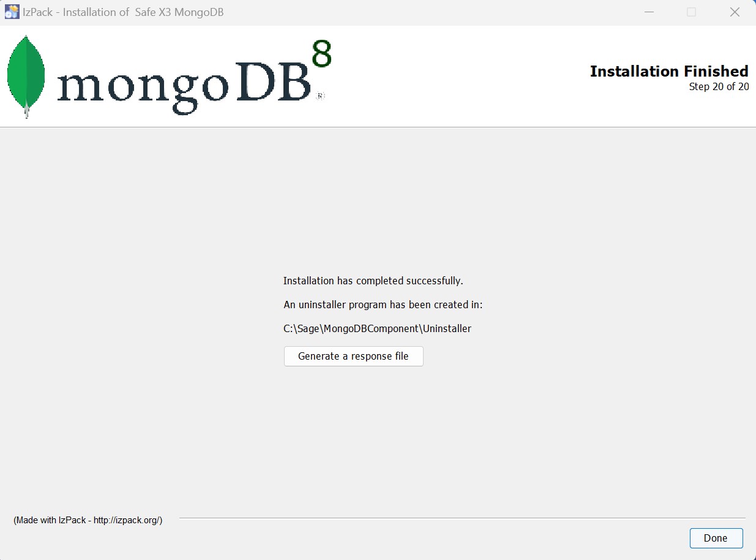Click the Installation Finished heading
Image resolution: width=756 pixels, height=560 pixels.
668,71
